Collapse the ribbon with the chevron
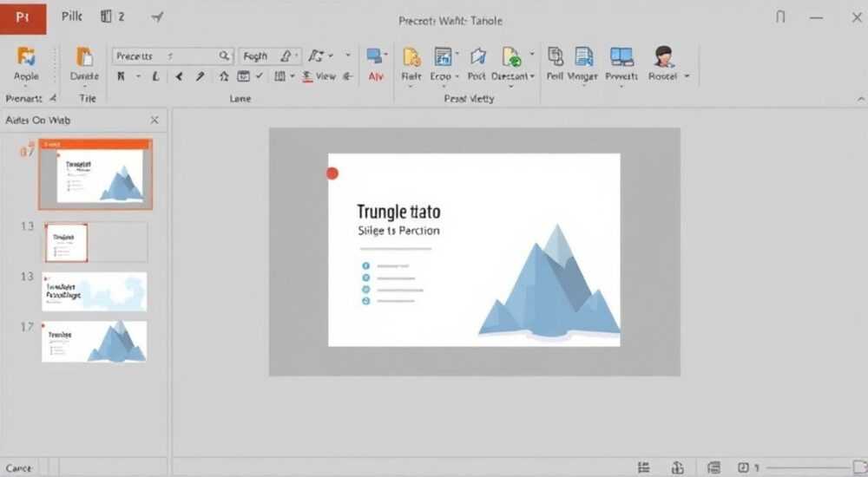The image size is (868, 477). [861, 99]
